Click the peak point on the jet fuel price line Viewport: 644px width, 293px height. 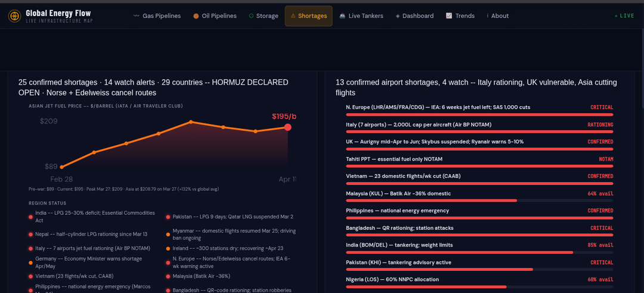[191, 122]
